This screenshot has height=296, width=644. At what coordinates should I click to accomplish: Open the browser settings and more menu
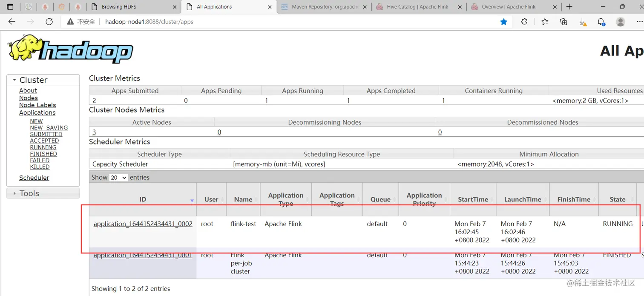[x=639, y=22]
